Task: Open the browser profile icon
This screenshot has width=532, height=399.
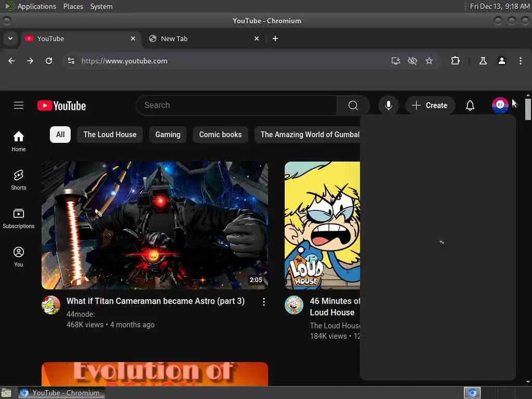Action: coord(502,61)
